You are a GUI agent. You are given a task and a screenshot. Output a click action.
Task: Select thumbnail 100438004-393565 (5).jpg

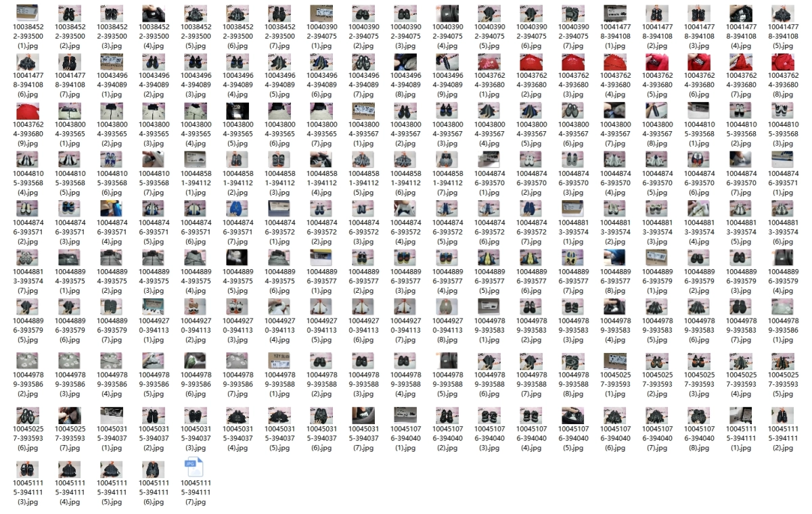(237, 111)
